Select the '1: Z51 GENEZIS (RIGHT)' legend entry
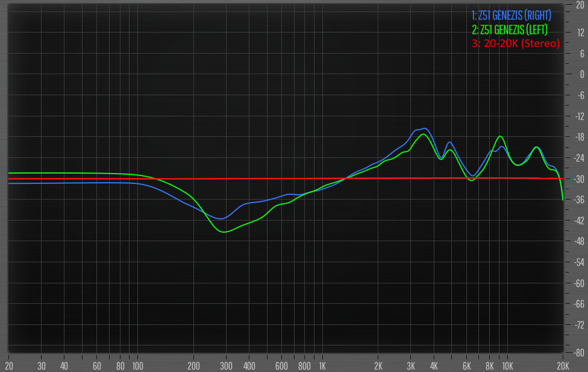 (x=511, y=16)
